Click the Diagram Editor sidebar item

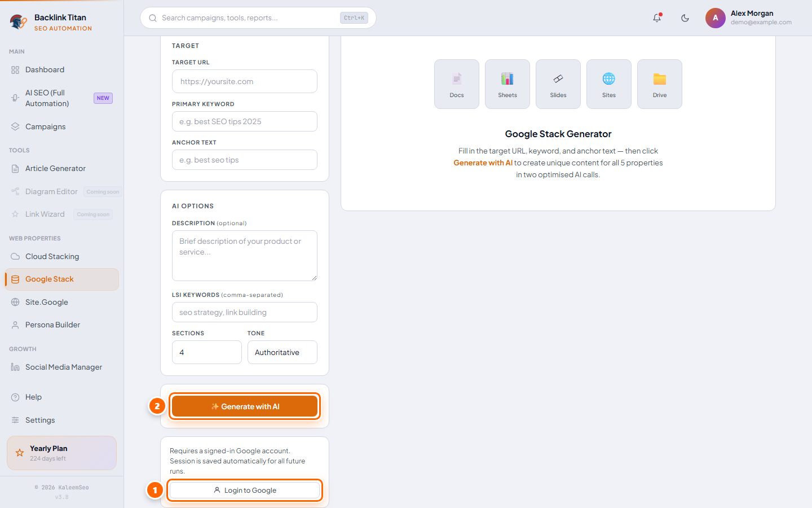[x=61, y=192]
